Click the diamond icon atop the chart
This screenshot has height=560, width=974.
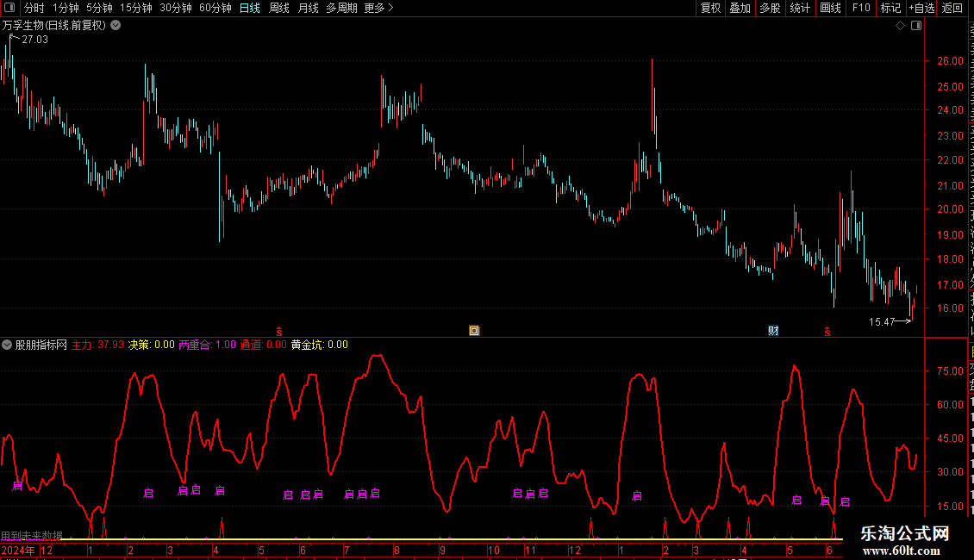(900, 26)
